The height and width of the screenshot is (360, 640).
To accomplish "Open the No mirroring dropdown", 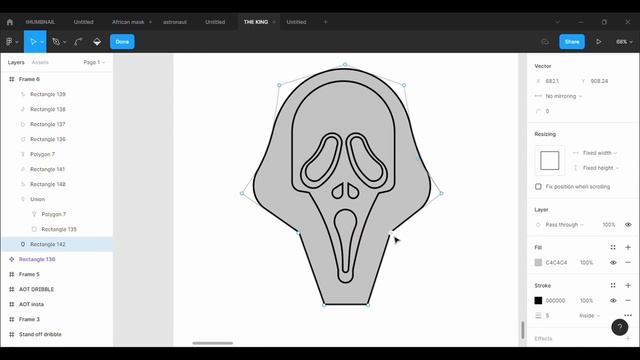I will [563, 96].
